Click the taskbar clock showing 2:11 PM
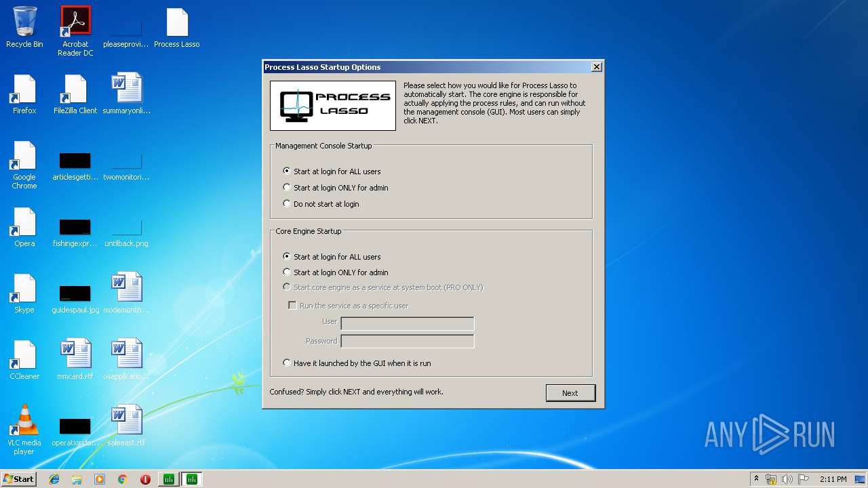868x488 pixels. click(833, 479)
